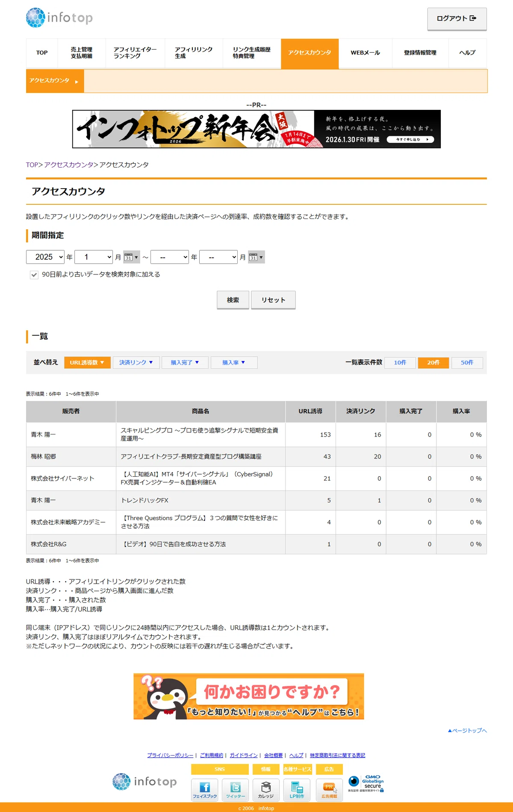Open 特定商取引法に関する表記 link

(x=337, y=756)
